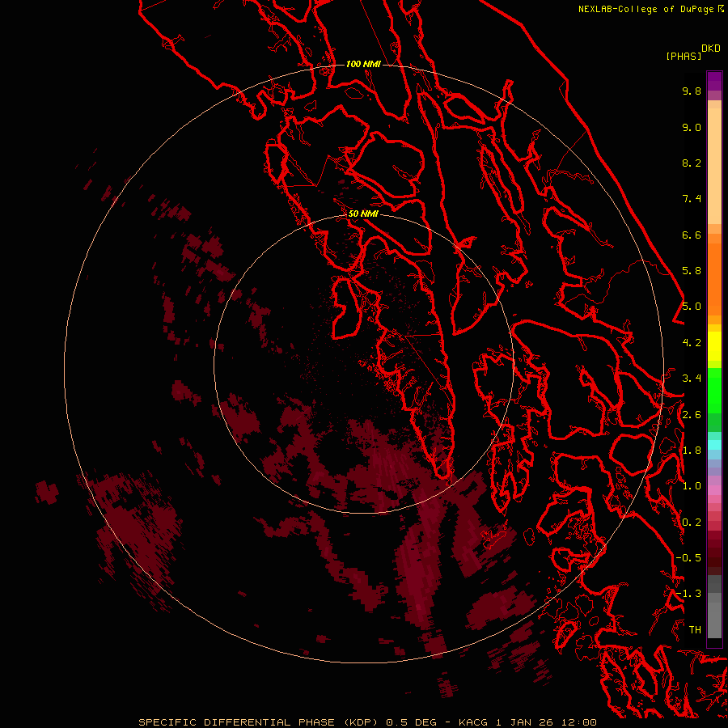This screenshot has width=728, height=728.
Task: Click the KACG station identifier in the caption
Action: (x=473, y=722)
